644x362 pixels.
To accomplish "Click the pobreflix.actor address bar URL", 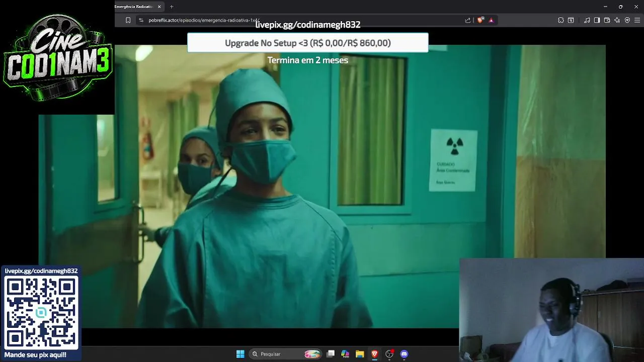I will 204,20.
